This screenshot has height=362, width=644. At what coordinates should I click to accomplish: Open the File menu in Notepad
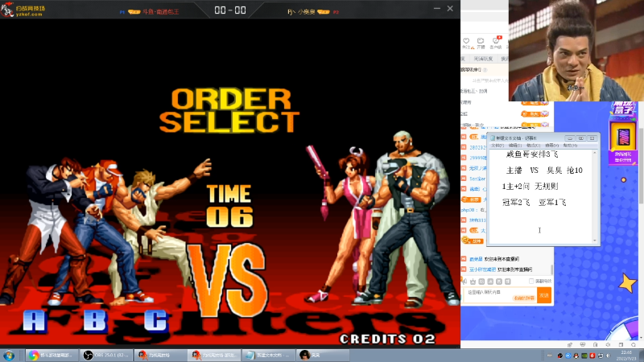497,146
